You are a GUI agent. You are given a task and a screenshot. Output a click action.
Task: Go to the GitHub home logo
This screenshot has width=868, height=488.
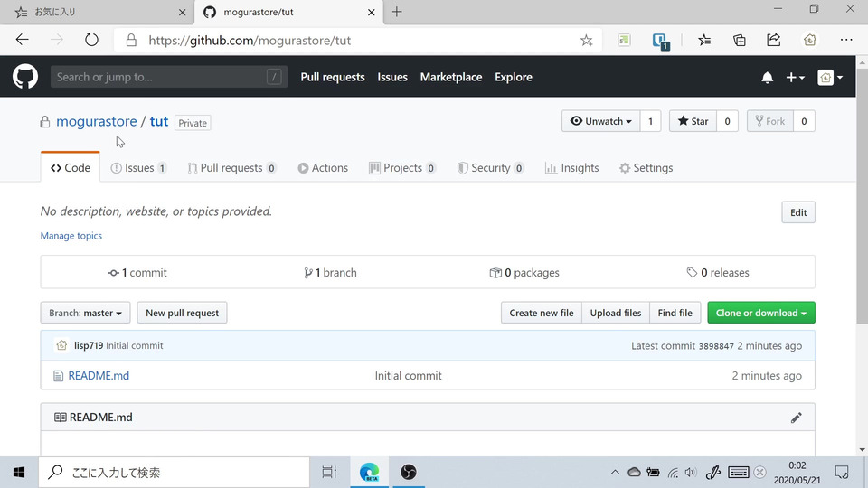(x=25, y=77)
